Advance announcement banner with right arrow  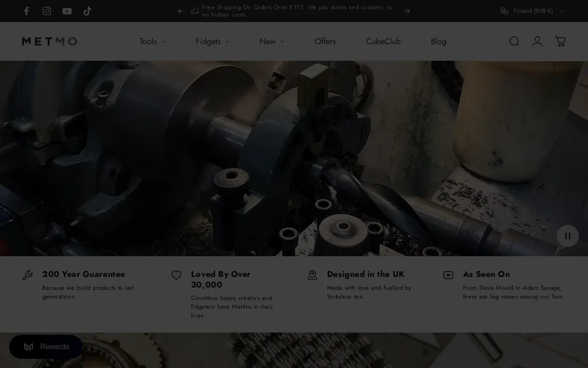coord(407,11)
